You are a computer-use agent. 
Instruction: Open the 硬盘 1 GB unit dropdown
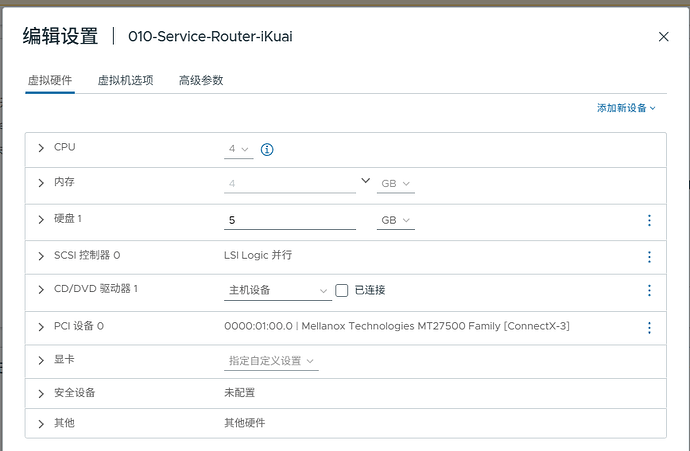(396, 220)
